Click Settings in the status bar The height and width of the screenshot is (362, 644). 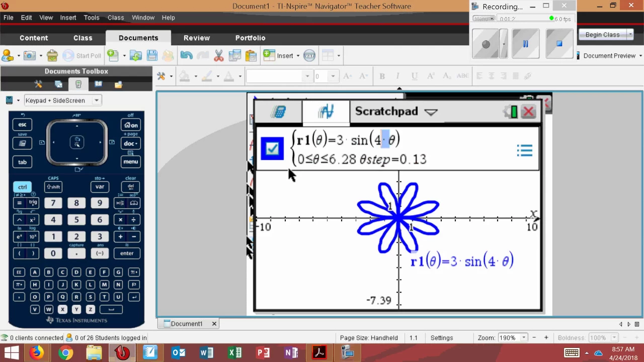[442, 338]
